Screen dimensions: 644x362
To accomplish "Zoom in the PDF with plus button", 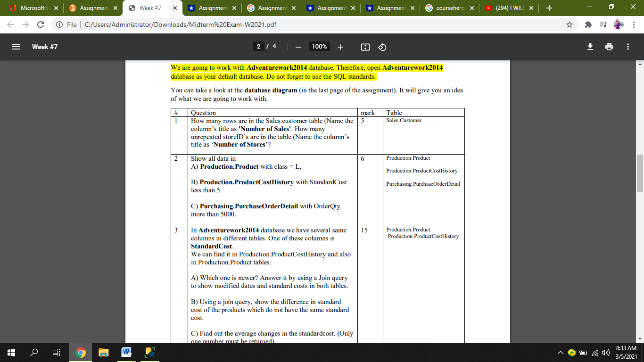I will [x=340, y=47].
